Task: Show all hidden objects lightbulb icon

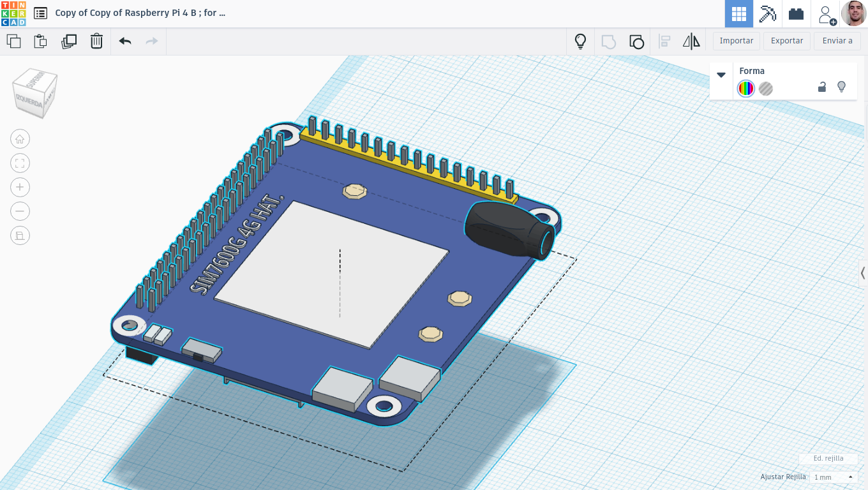Action: (x=580, y=41)
